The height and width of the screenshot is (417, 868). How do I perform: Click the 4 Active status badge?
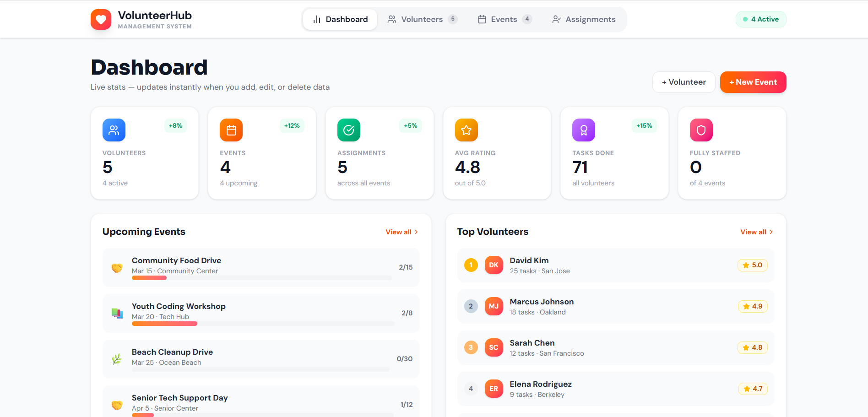(x=760, y=19)
